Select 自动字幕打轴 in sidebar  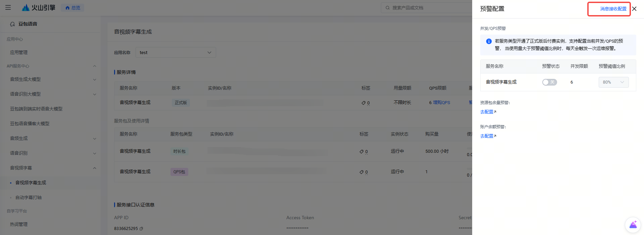pyautogui.click(x=29, y=197)
